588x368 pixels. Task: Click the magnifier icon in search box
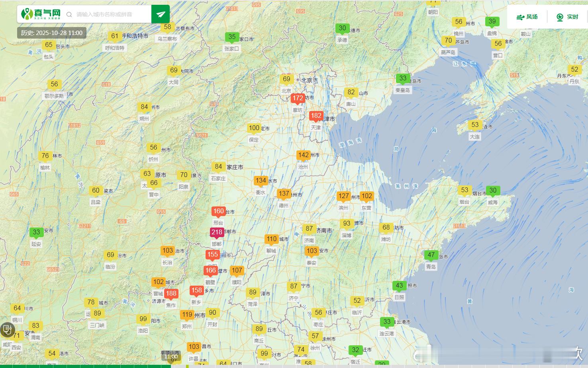click(69, 14)
